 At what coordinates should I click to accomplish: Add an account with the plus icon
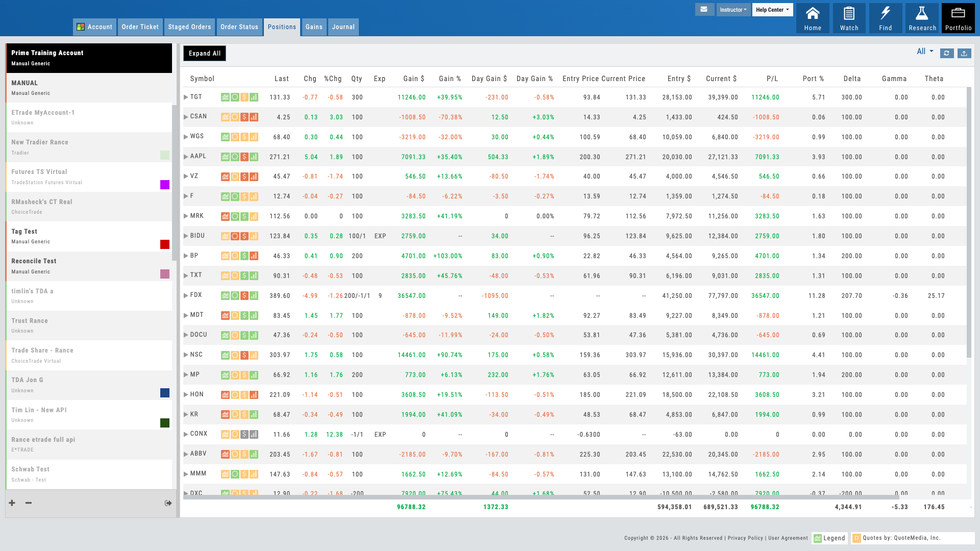click(12, 503)
